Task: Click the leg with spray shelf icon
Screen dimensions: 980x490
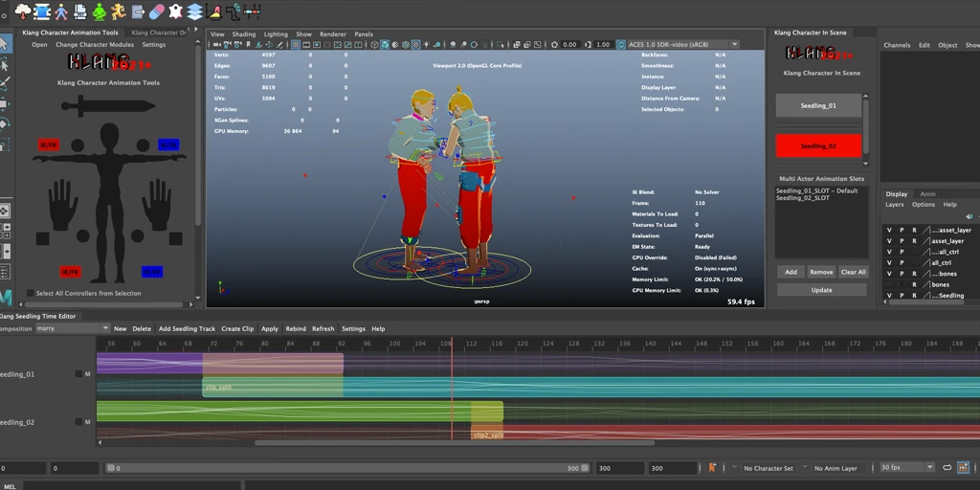Action: pos(234,11)
